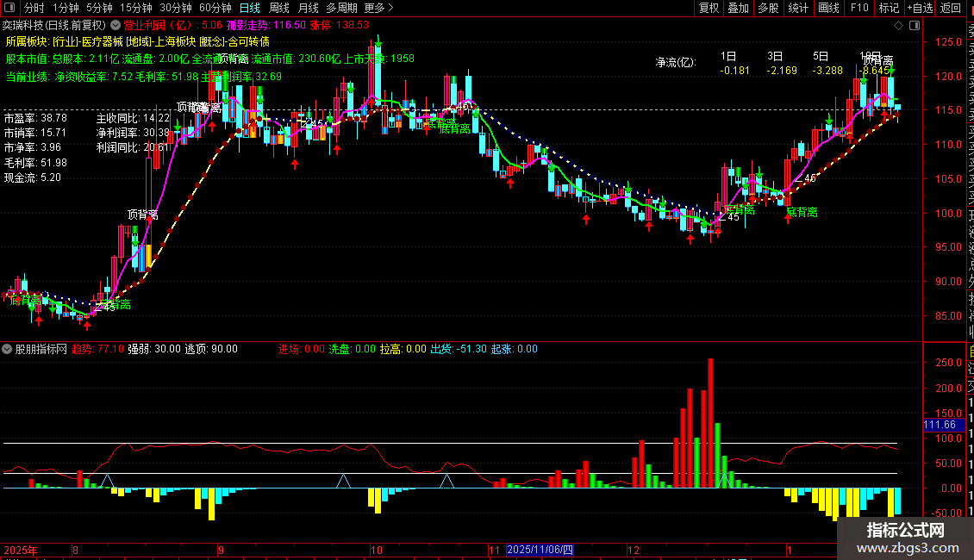
Task: Open F10 company information
Action: click(859, 8)
